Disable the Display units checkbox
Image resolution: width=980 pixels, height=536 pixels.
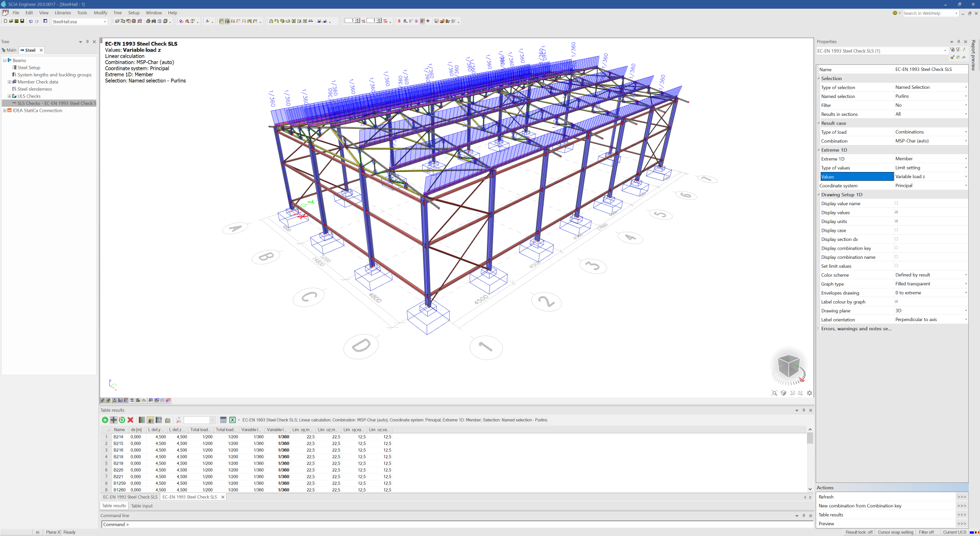pos(897,221)
